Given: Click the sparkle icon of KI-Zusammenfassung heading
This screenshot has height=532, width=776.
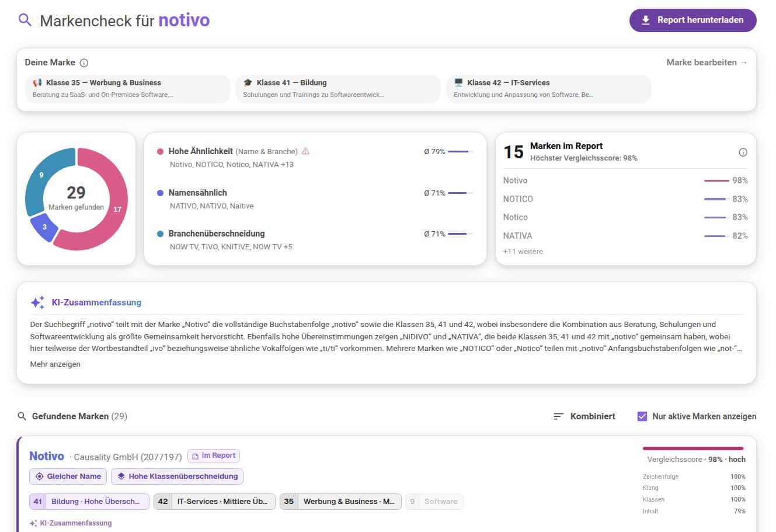Looking at the screenshot, I should (x=37, y=302).
